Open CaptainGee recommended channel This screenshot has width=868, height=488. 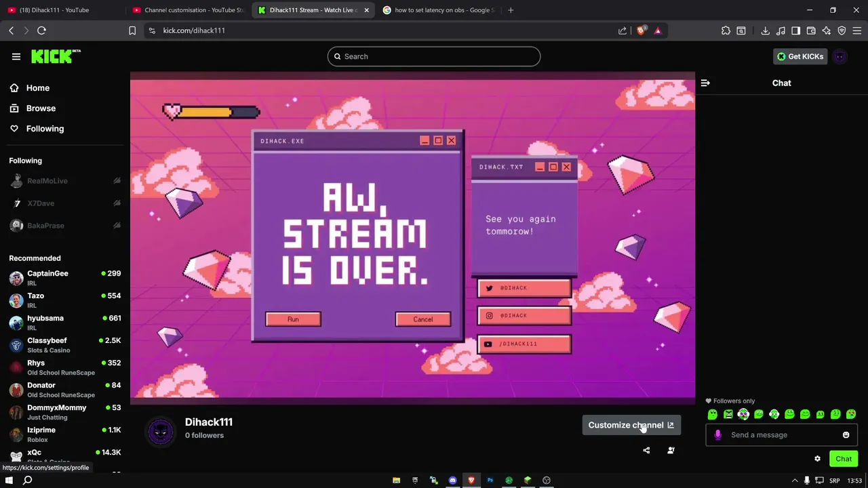point(65,278)
